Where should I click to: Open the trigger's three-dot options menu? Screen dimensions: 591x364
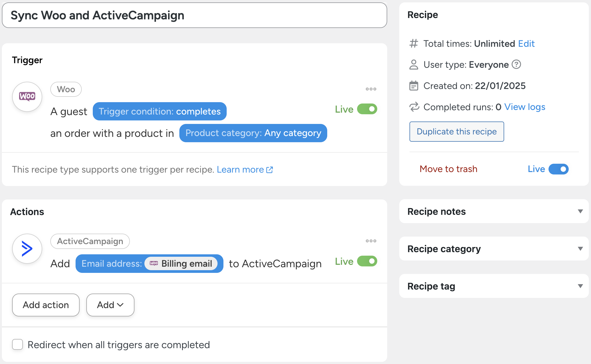pyautogui.click(x=371, y=89)
